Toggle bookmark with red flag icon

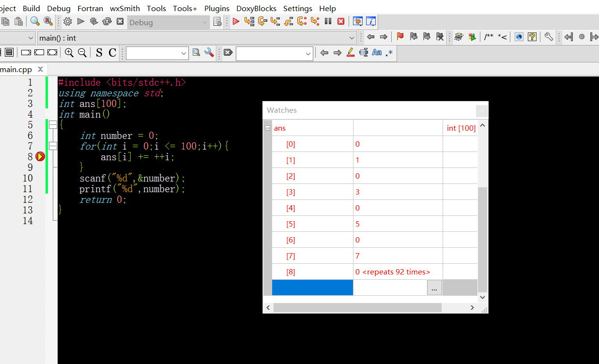click(x=400, y=37)
